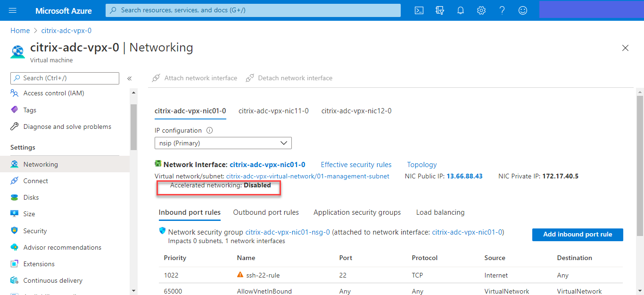Collapse the left sidebar menu
The height and width of the screenshot is (295, 644).
pos(129,78)
